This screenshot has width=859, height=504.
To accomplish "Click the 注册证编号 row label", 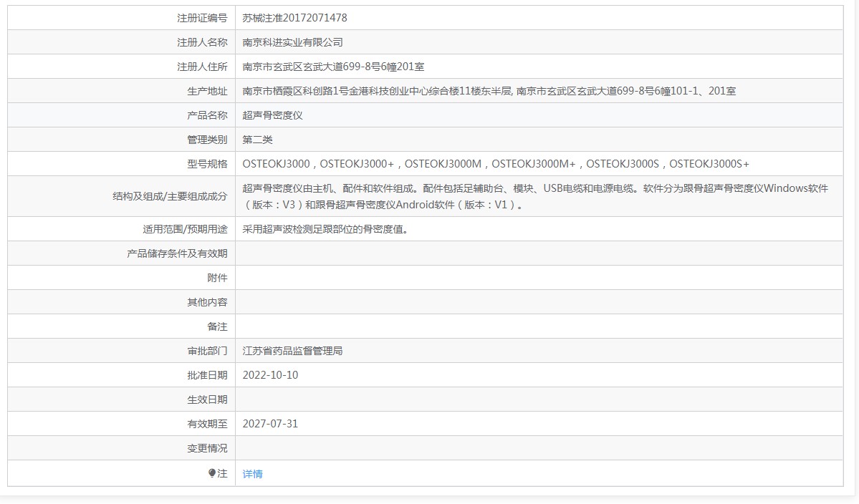I will click(202, 18).
